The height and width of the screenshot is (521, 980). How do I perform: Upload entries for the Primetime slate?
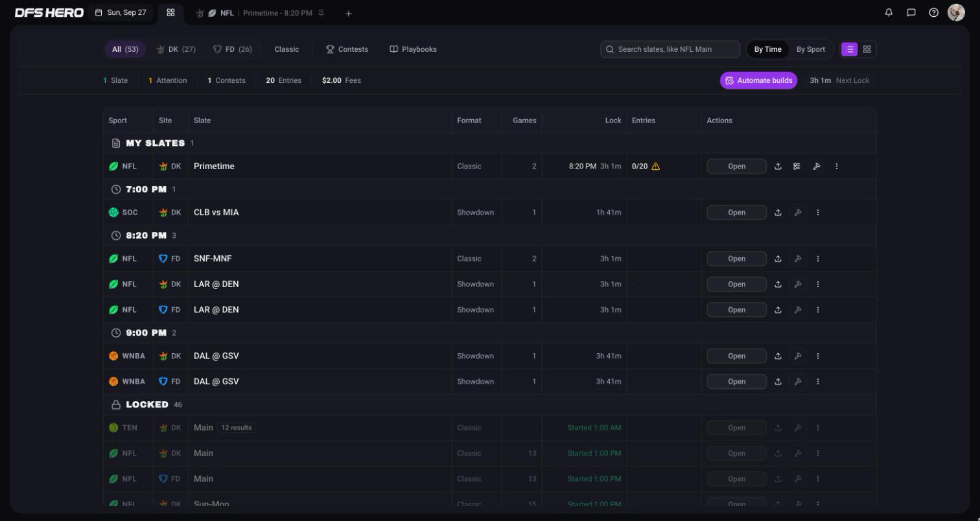tap(778, 167)
